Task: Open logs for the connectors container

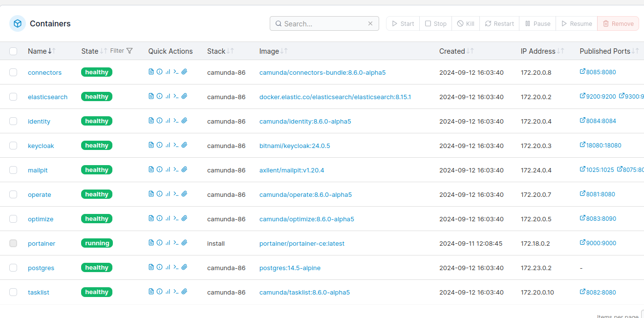Action: (x=151, y=72)
